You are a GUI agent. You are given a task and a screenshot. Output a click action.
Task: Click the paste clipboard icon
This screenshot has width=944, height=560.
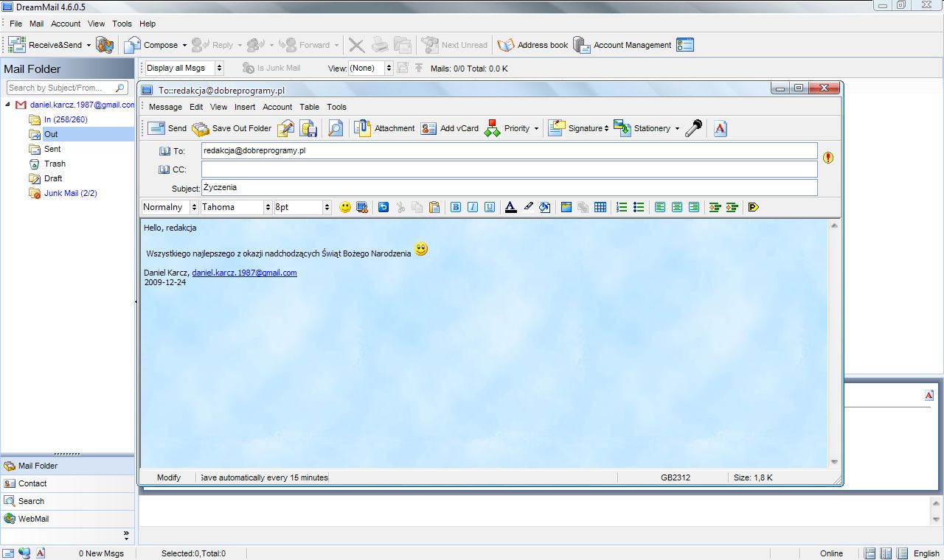point(434,207)
